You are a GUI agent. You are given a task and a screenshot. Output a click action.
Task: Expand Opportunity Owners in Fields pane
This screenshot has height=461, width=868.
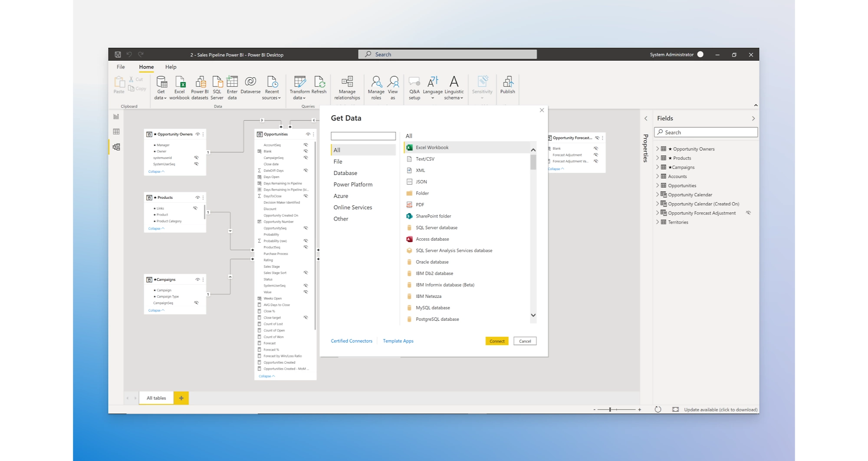[658, 149]
